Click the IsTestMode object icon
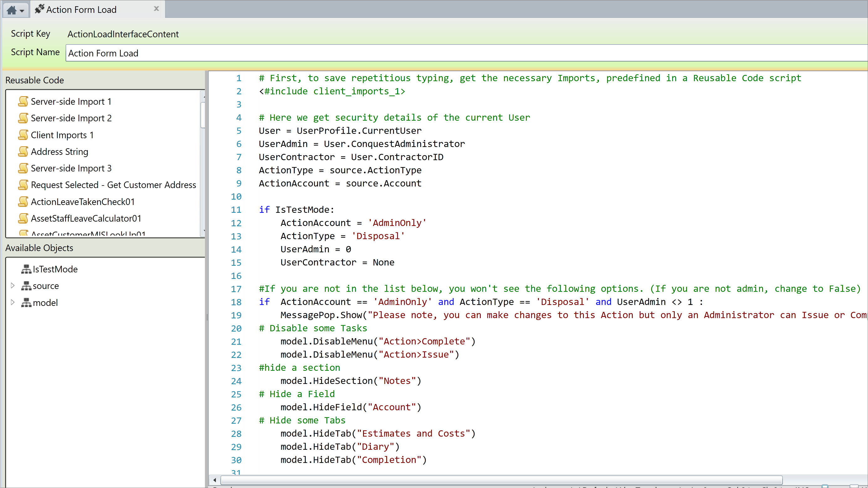 pos(26,269)
